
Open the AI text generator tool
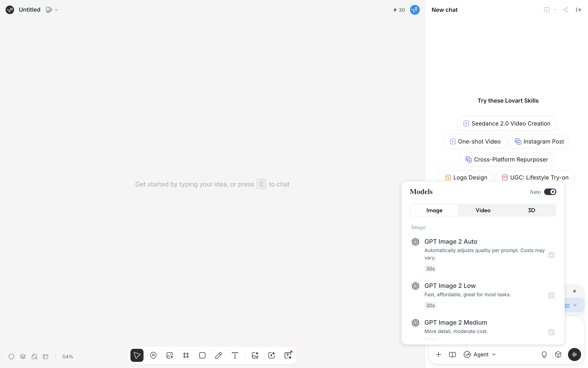click(288, 355)
